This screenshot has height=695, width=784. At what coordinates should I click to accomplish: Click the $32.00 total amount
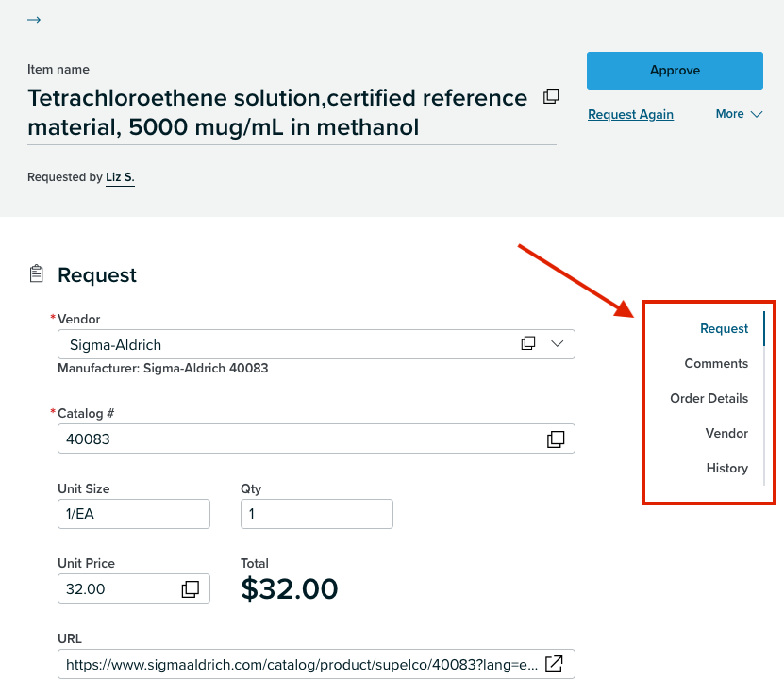[290, 589]
